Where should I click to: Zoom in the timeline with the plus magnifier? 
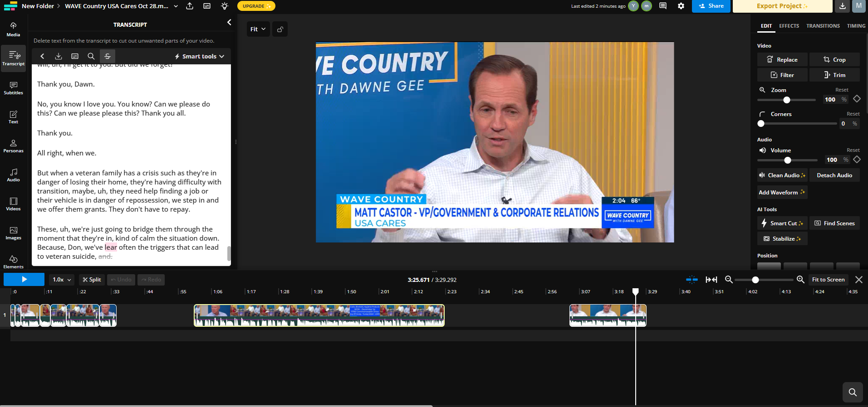pos(800,280)
